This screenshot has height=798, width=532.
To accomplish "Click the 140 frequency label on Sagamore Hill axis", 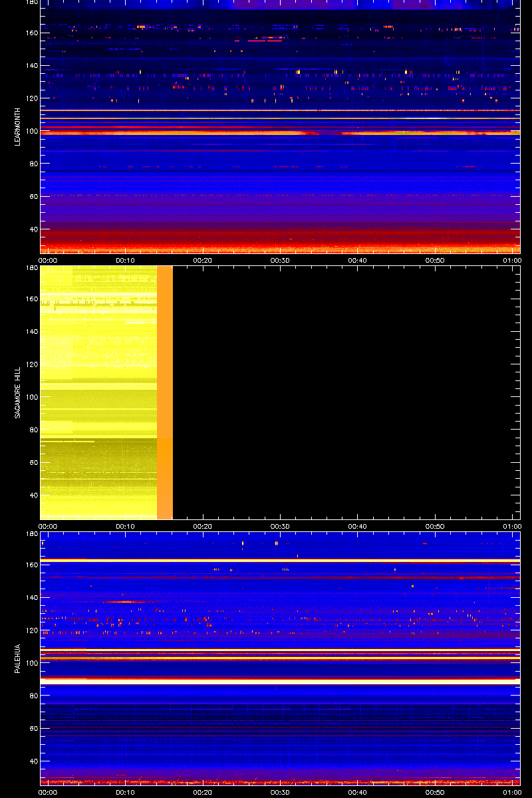I will [31, 332].
